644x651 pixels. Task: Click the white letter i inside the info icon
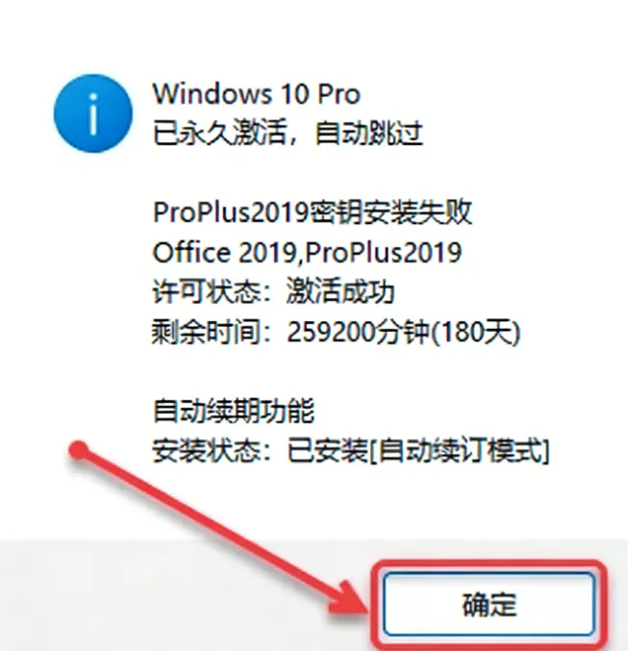(x=93, y=114)
